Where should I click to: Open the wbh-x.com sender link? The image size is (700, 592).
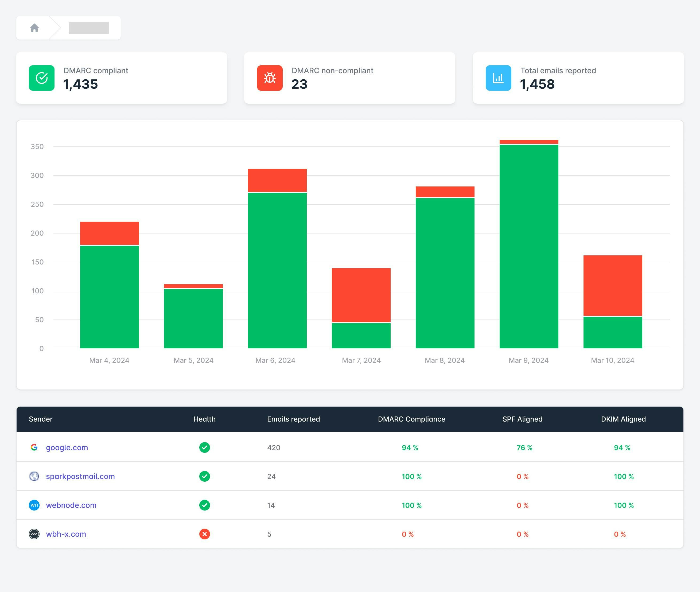coord(66,534)
